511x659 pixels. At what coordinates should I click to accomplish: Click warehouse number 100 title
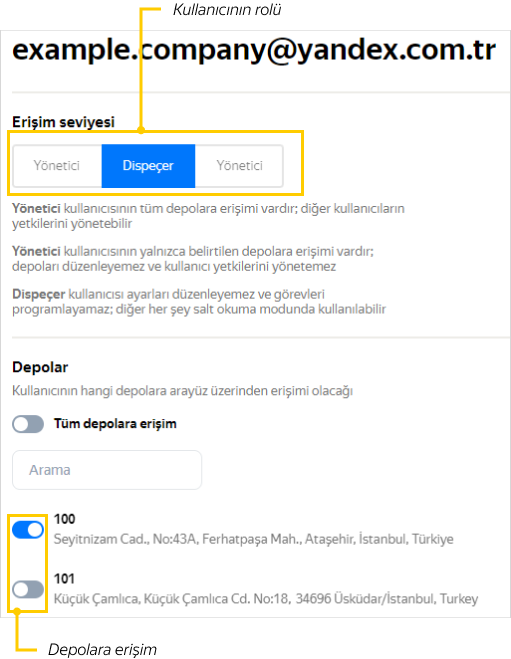click(64, 519)
